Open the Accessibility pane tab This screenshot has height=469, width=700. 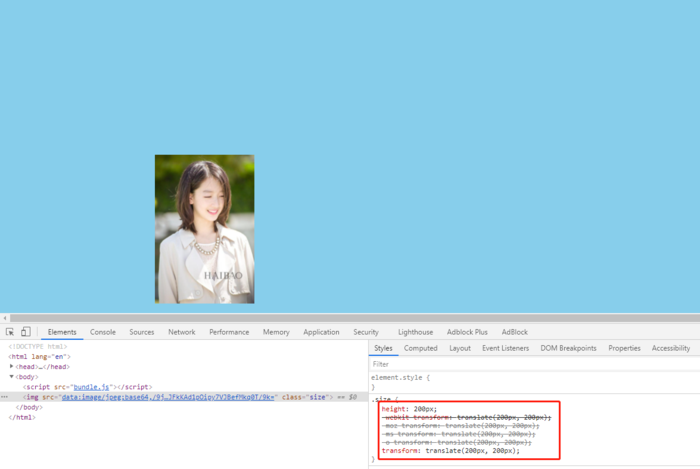point(671,348)
